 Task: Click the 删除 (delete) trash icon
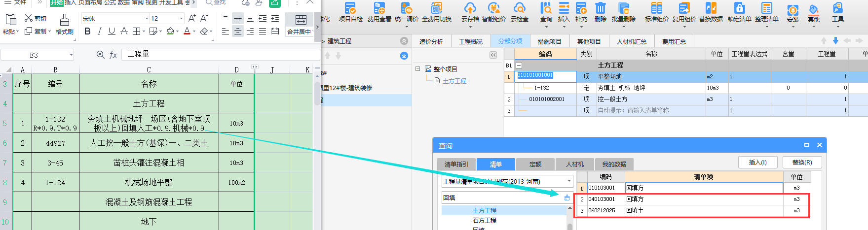(x=600, y=8)
